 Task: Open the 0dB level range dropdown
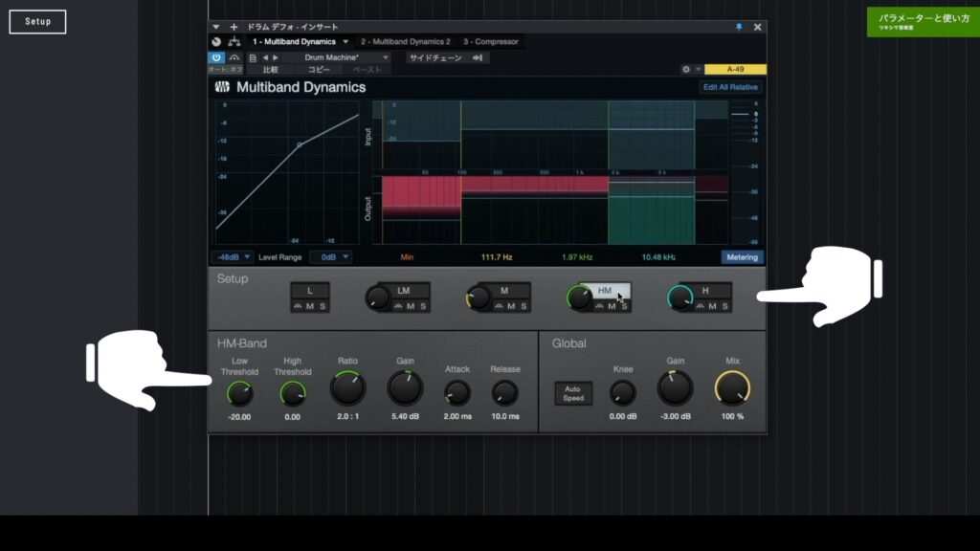[330, 257]
